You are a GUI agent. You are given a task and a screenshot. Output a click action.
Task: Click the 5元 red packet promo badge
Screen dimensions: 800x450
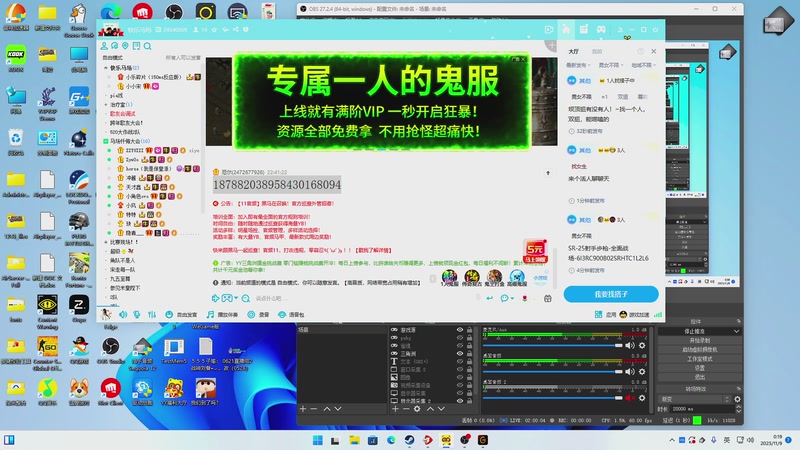click(x=535, y=251)
